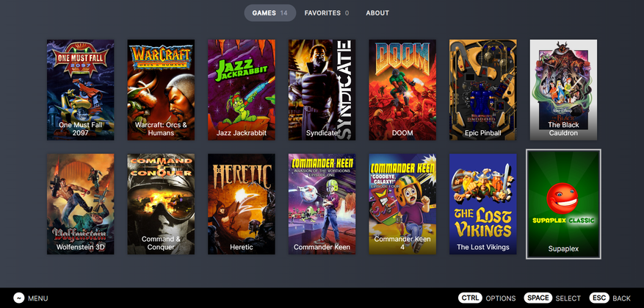Click the tilde Menu key icon
This screenshot has height=308, width=644.
click(19, 298)
